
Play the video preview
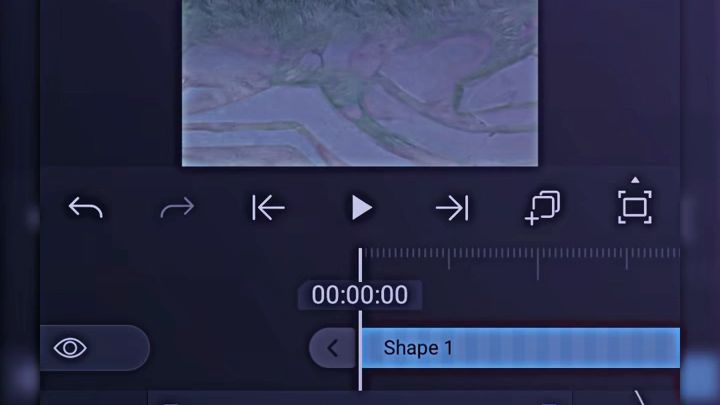click(361, 208)
